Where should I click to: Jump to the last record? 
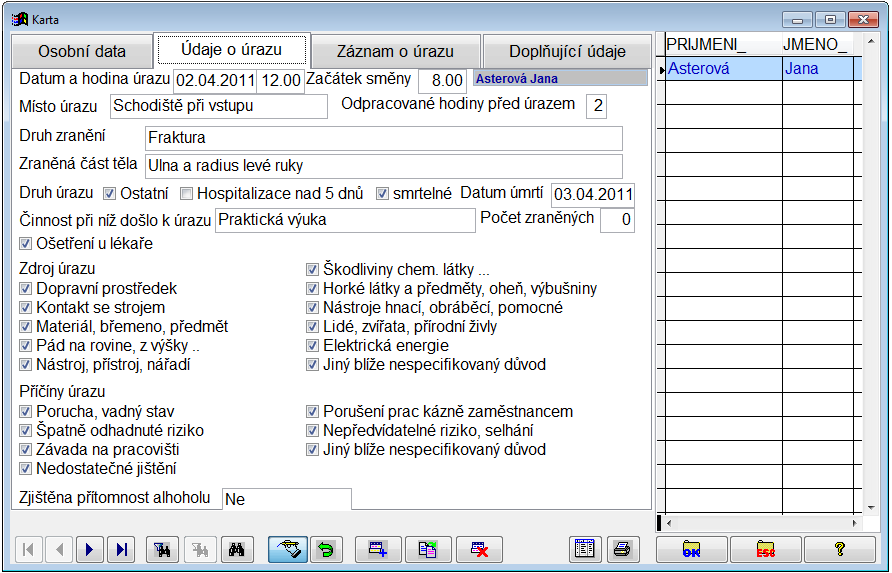click(121, 549)
